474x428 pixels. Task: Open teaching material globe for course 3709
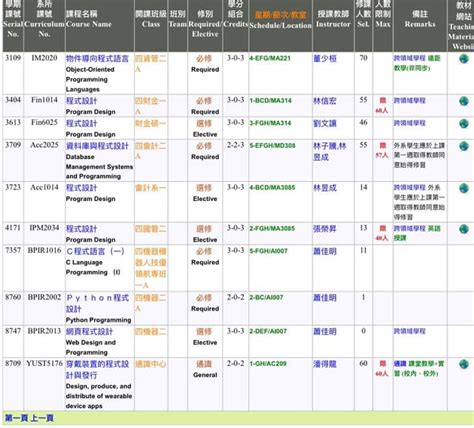464,146
